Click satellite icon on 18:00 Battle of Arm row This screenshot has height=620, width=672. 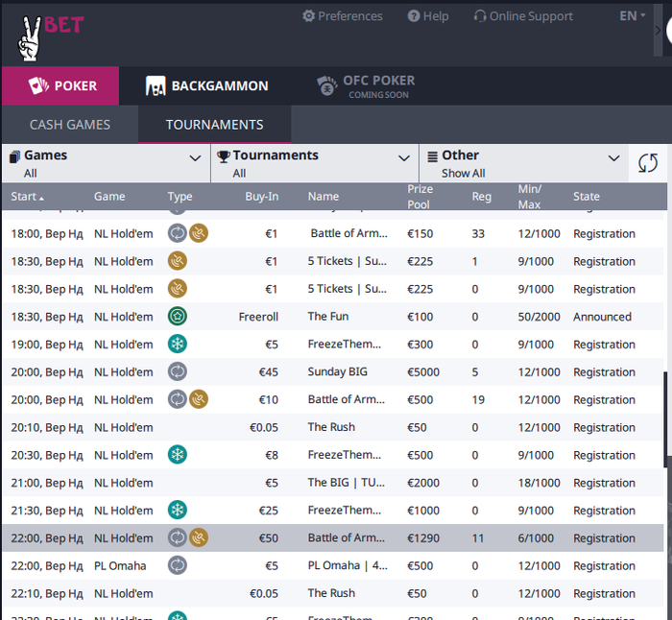tap(199, 233)
